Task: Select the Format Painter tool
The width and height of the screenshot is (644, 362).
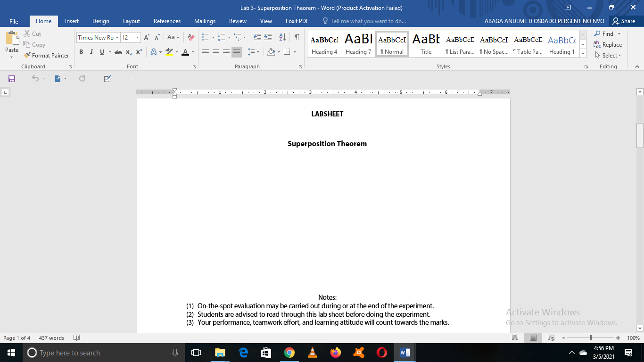Action: (46, 55)
